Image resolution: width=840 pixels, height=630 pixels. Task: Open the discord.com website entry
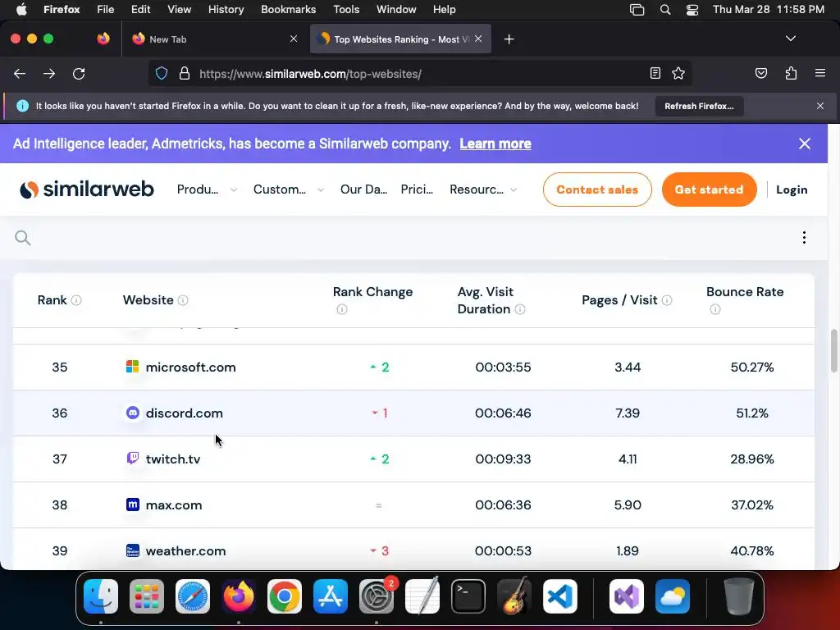pyautogui.click(x=185, y=413)
